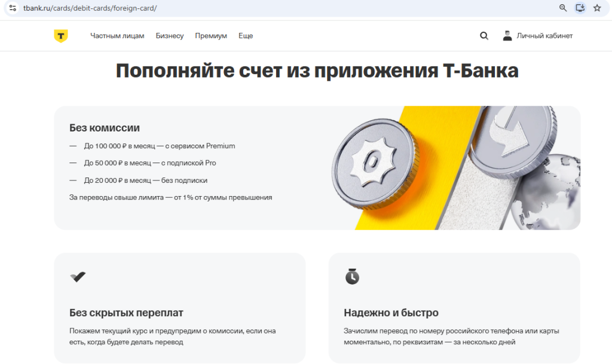
Task: Click description Покажем текущий курс и предупредим
Action: [173, 337]
